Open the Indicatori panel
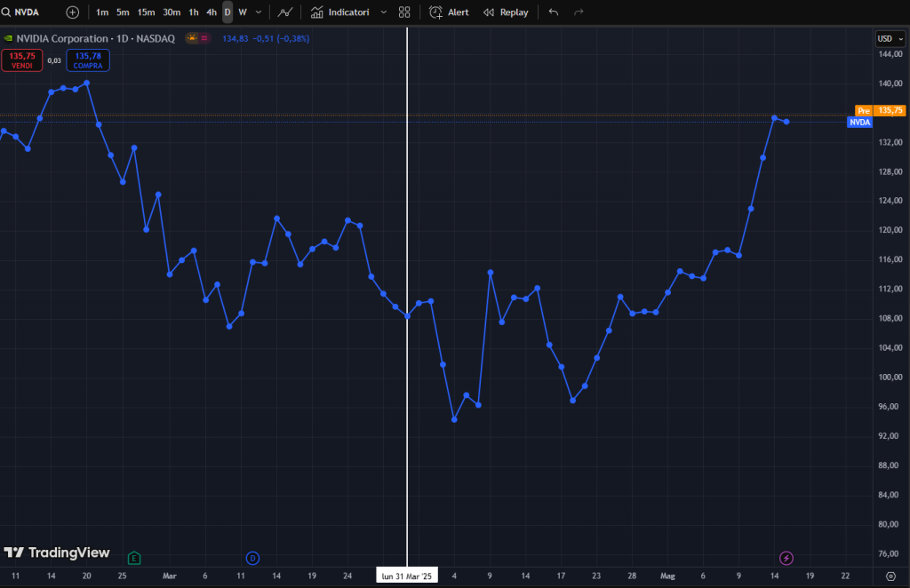This screenshot has height=588, width=910. click(x=340, y=12)
